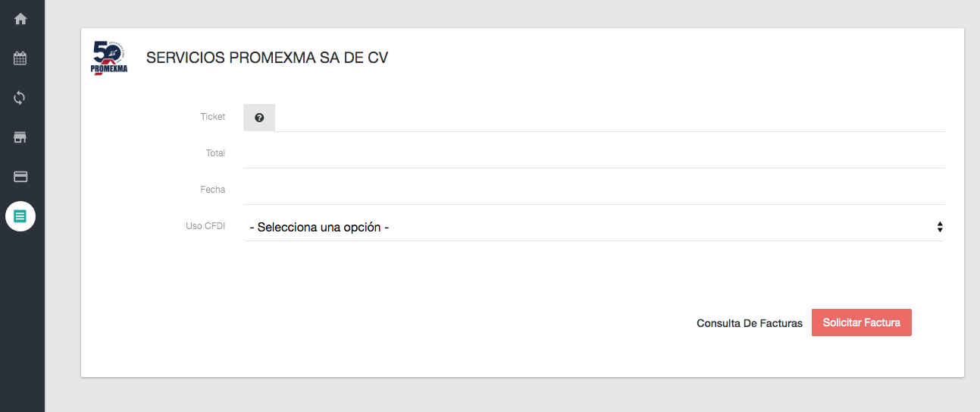Click the sync arrows sidebar icon
Image resolution: width=980 pixels, height=412 pixels.
[x=20, y=98]
